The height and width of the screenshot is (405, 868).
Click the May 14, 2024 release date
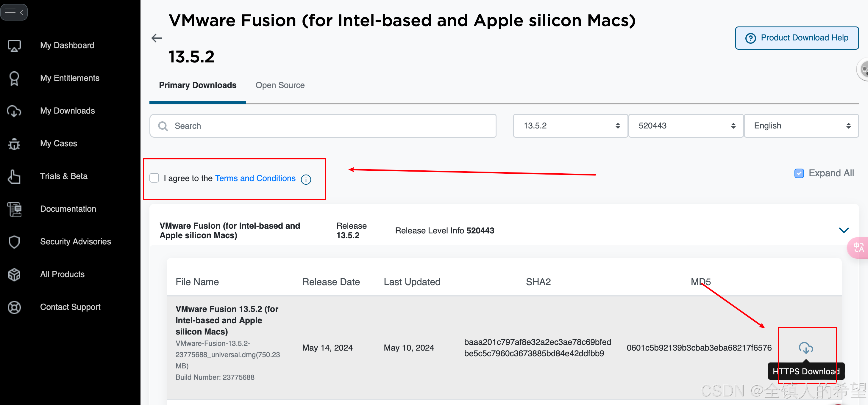coord(327,348)
